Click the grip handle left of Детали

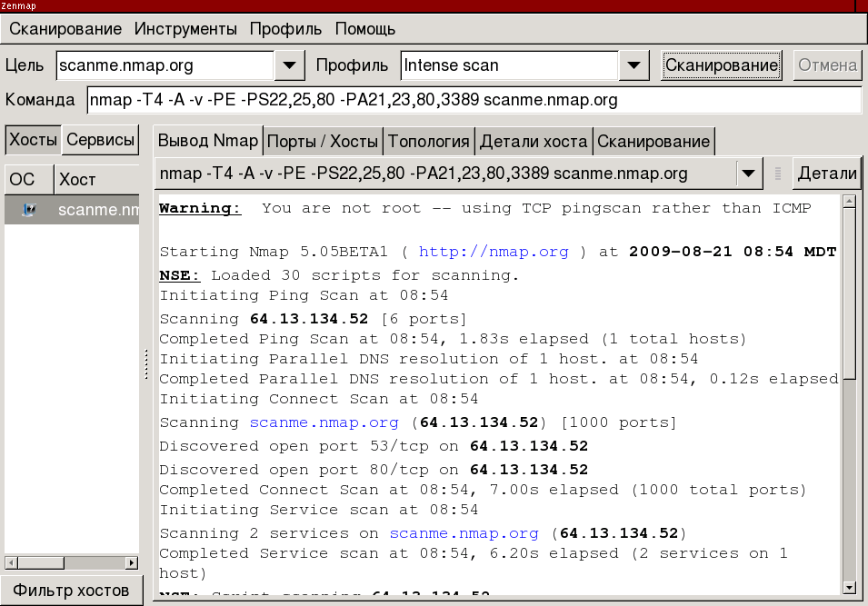click(x=778, y=174)
